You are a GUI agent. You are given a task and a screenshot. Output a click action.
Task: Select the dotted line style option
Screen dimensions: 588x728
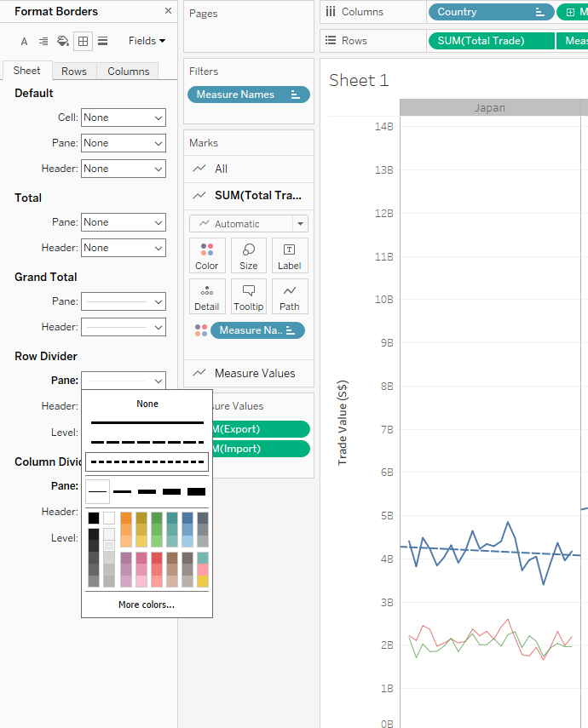(x=147, y=462)
